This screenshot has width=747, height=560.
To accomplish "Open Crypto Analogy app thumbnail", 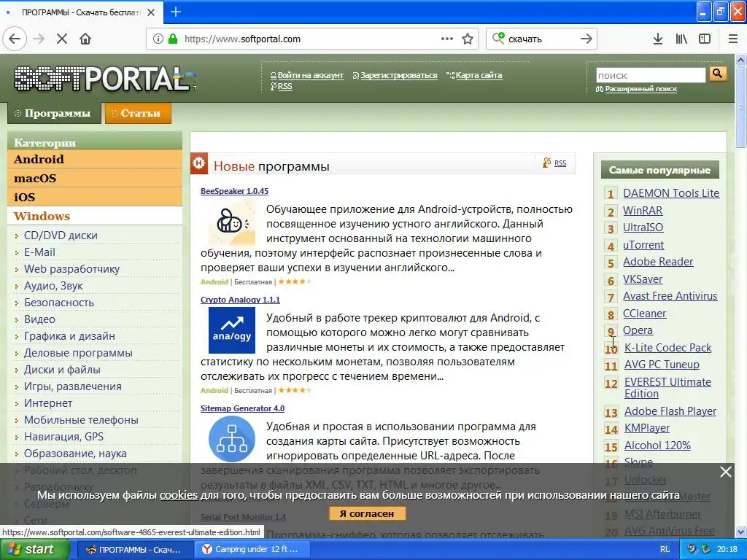I will 232,330.
